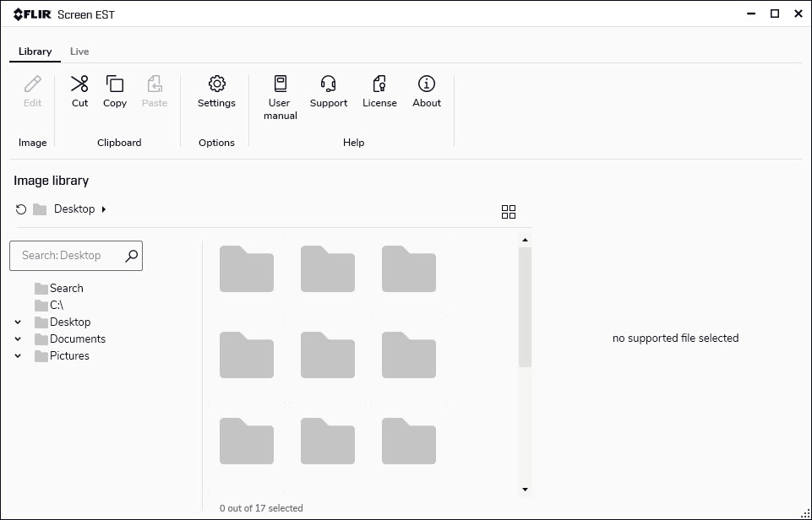Click the scroll down arrow in folder list
Viewport: 812px width, 520px height.
coord(525,490)
